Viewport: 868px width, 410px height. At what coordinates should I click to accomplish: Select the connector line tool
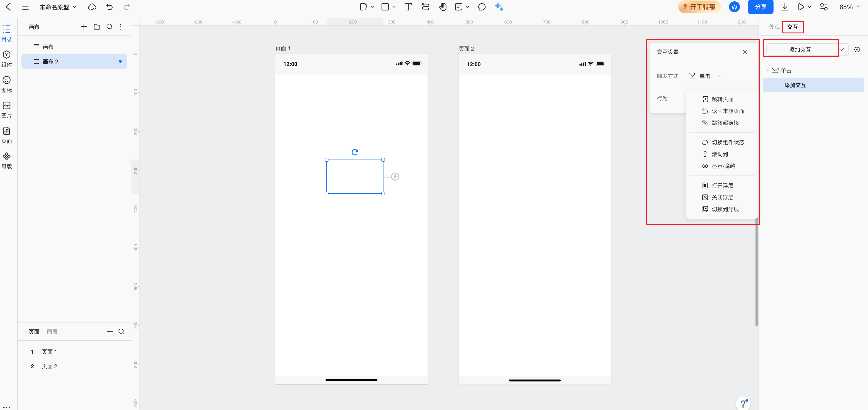pos(425,7)
